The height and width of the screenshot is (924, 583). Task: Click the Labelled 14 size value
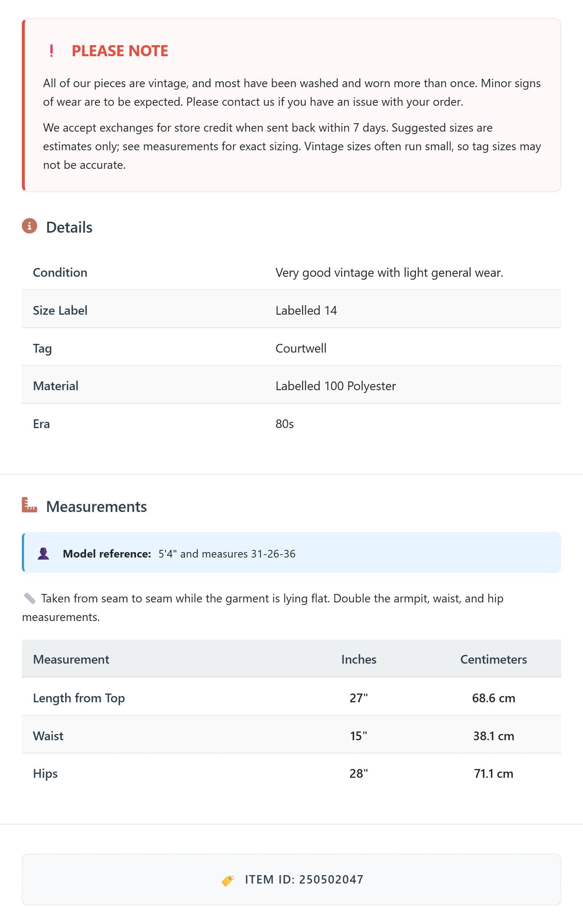[306, 310]
